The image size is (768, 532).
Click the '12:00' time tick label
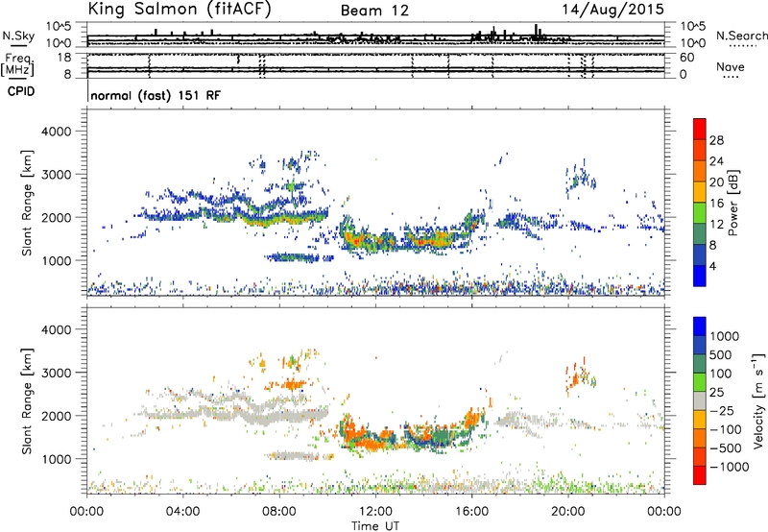pyautogui.click(x=375, y=512)
